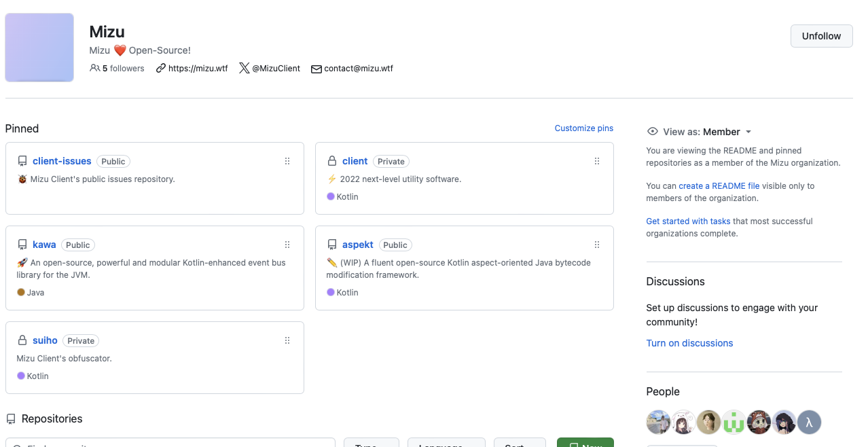Screen dimensions: 868x447
Task: Click the Kotlin language dot in aspekt card
Action: tap(331, 292)
